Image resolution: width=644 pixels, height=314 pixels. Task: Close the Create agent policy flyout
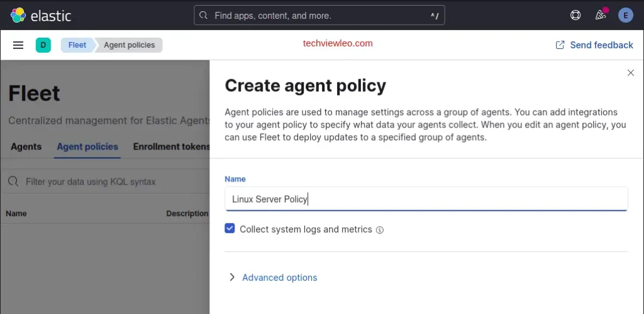click(631, 73)
